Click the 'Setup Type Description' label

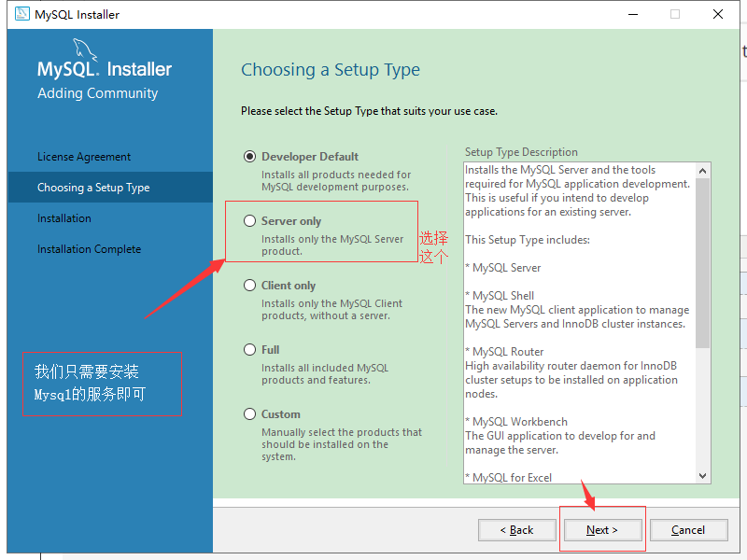(x=521, y=152)
